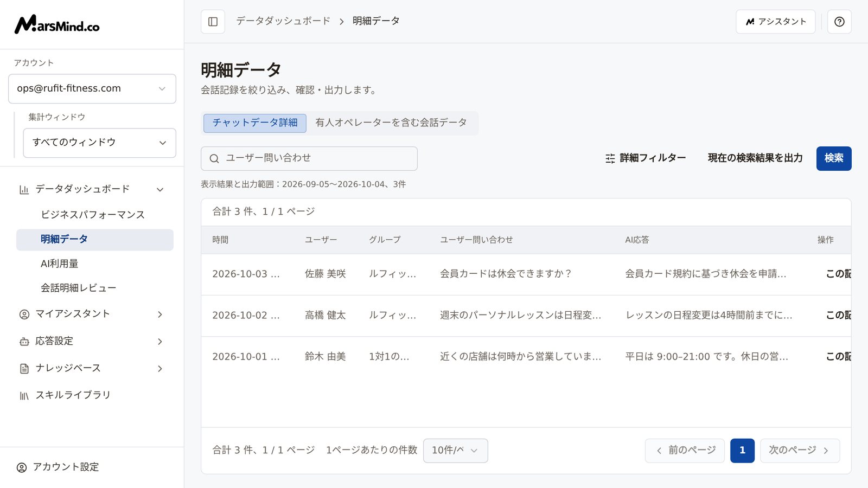Click the 2026-10-03 time cell
This screenshot has height=488, width=868.
(246, 274)
